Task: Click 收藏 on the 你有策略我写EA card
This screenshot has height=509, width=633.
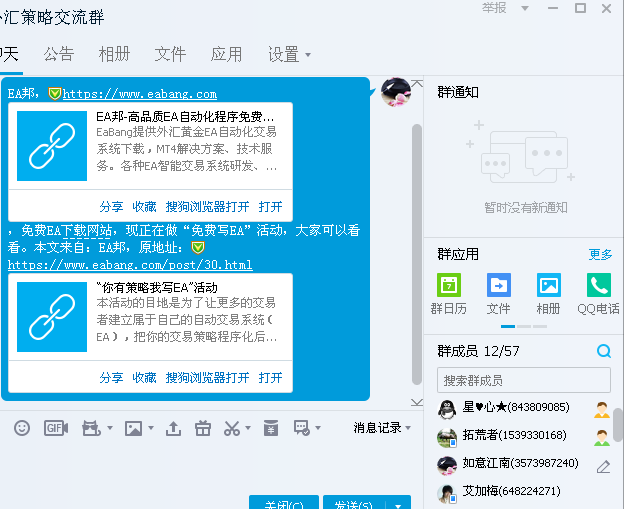Action: [x=145, y=378]
